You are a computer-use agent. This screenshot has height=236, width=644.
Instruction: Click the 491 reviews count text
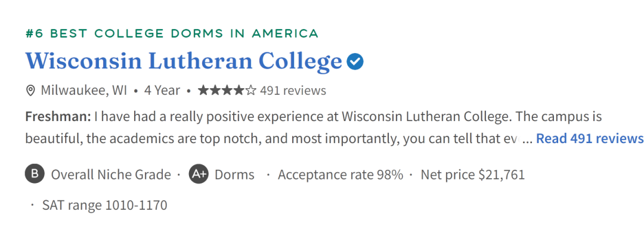click(x=293, y=91)
